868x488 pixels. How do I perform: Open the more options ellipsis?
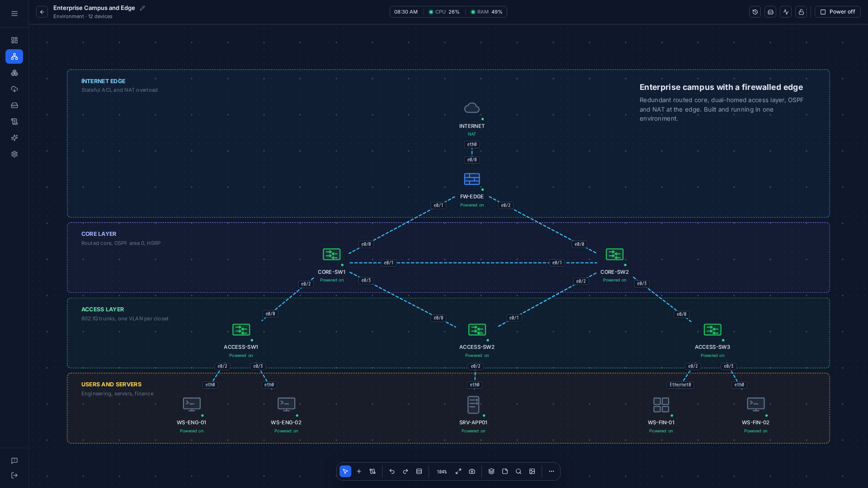tap(552, 471)
